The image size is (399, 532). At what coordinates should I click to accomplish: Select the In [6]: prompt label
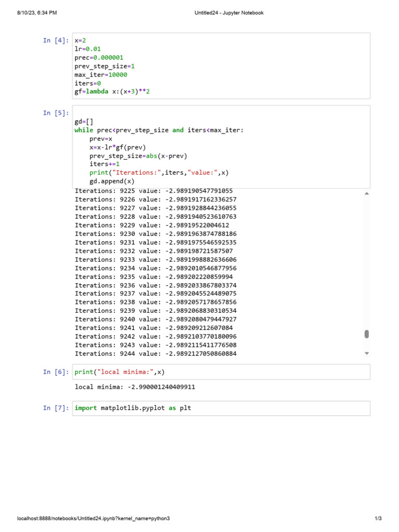point(56,372)
